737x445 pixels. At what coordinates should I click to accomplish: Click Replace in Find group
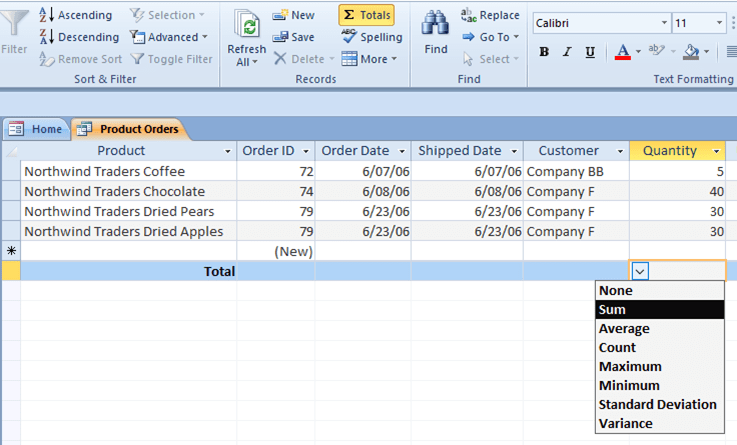[x=490, y=15]
